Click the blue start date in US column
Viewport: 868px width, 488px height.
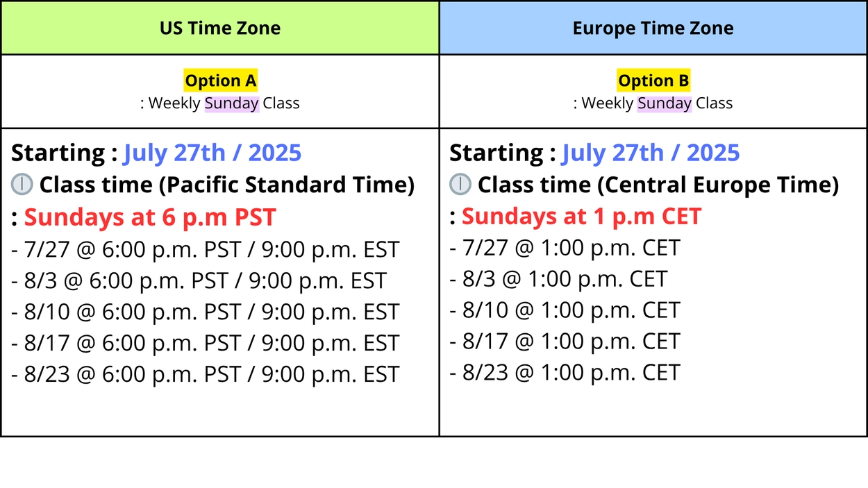point(212,153)
